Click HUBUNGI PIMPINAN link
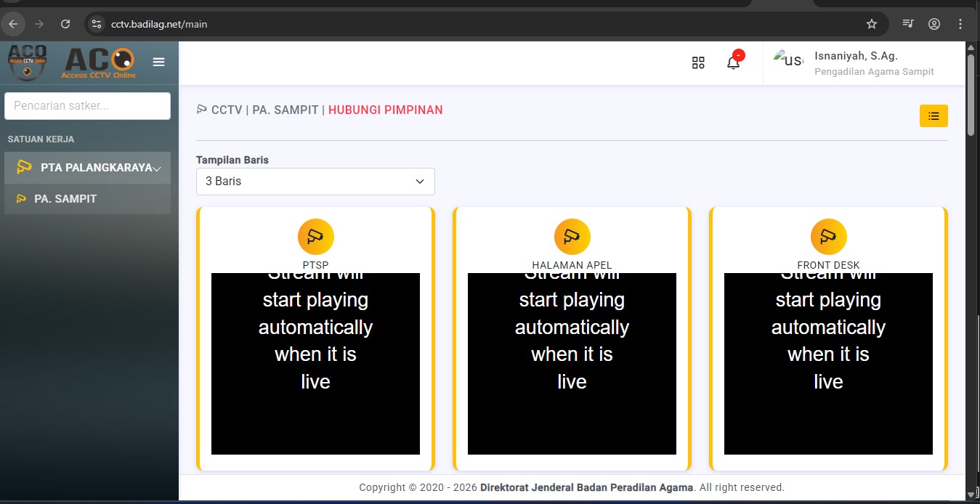980x504 pixels. [385, 110]
